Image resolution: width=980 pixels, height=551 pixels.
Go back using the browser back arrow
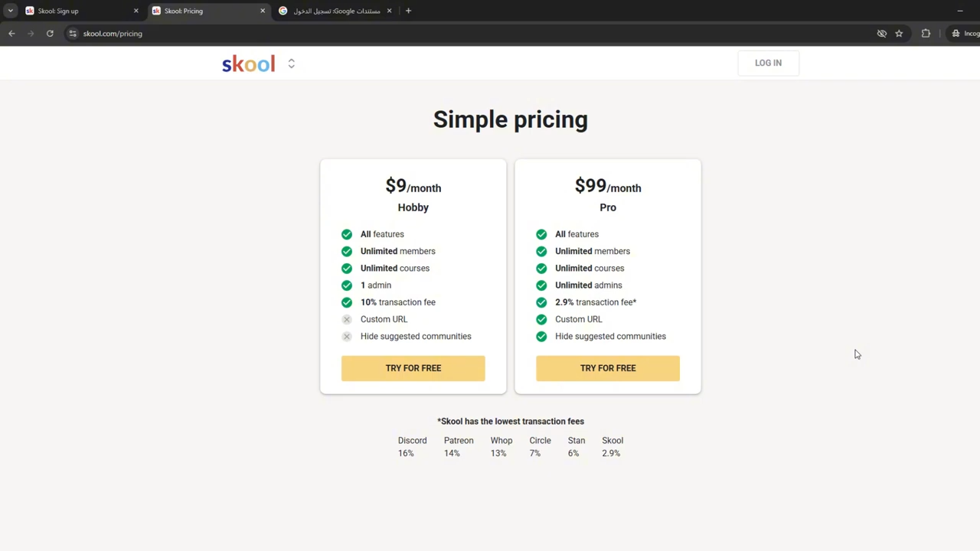[x=11, y=34]
